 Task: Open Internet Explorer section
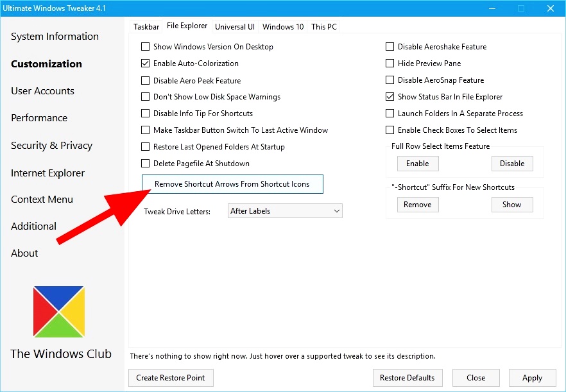tap(47, 173)
